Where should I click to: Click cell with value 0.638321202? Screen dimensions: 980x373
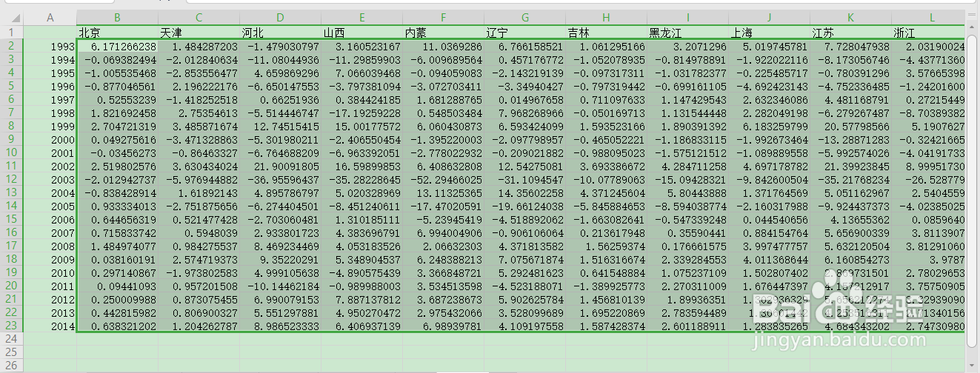coord(117,326)
